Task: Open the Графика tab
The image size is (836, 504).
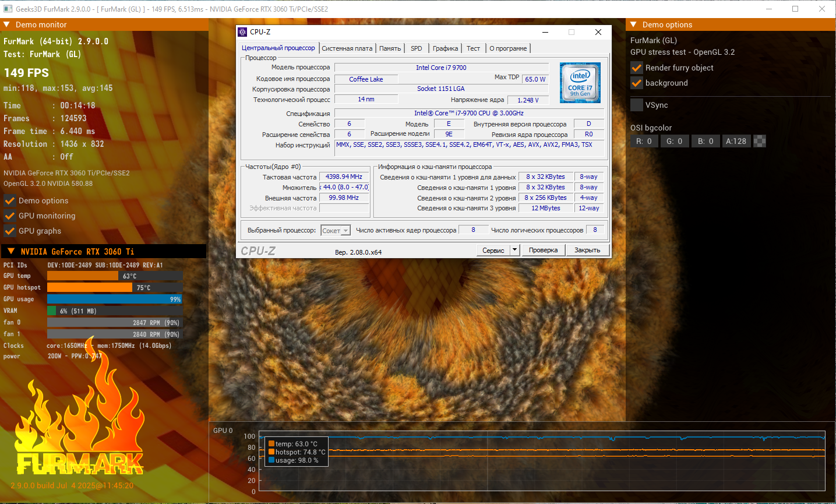Action: [x=445, y=48]
